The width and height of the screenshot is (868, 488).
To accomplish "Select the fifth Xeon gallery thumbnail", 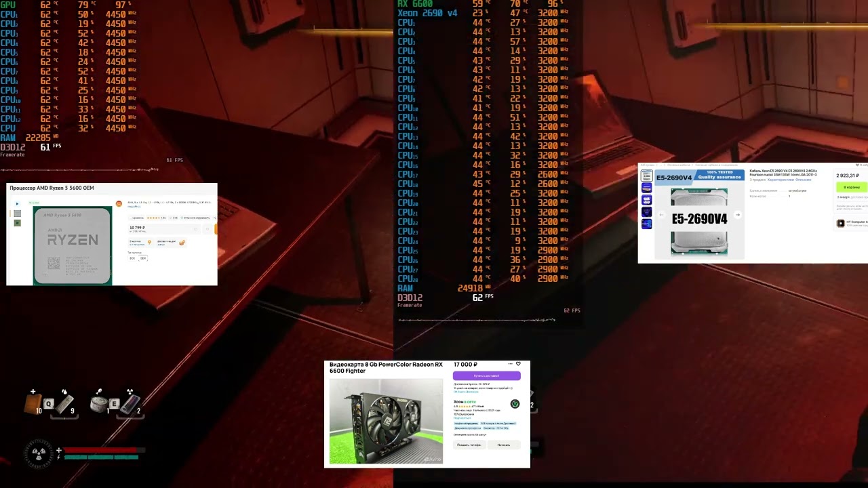I will click(646, 224).
